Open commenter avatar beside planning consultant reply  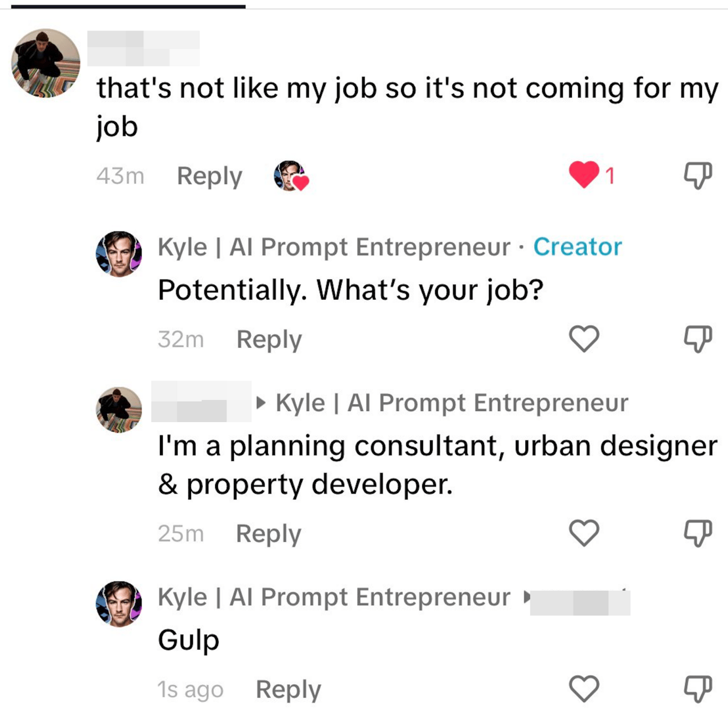click(119, 410)
